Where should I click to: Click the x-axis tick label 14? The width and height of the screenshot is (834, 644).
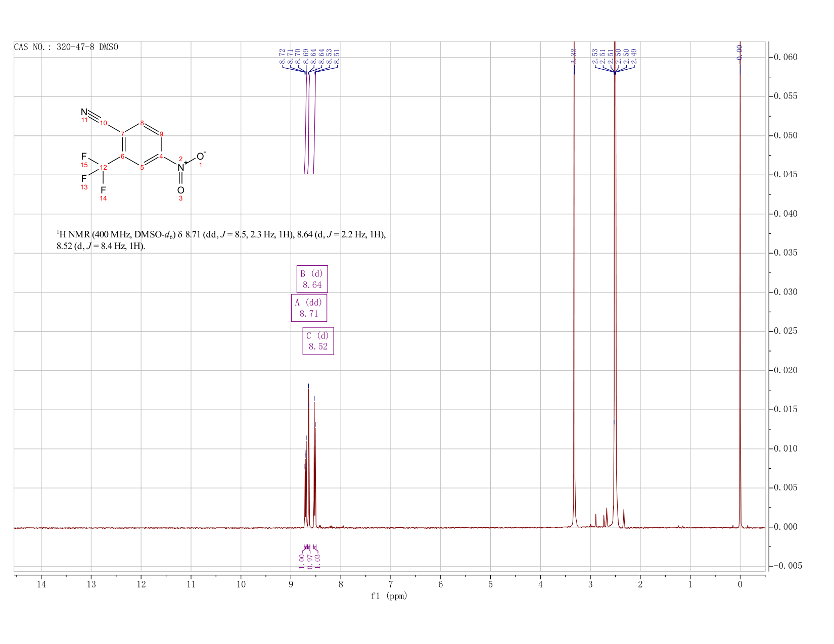click(41, 584)
